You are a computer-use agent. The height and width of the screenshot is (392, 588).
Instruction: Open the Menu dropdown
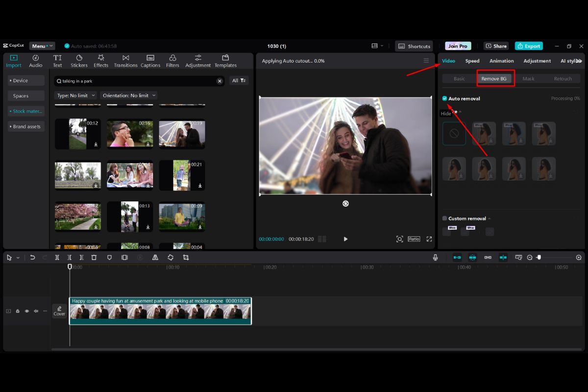[42, 46]
